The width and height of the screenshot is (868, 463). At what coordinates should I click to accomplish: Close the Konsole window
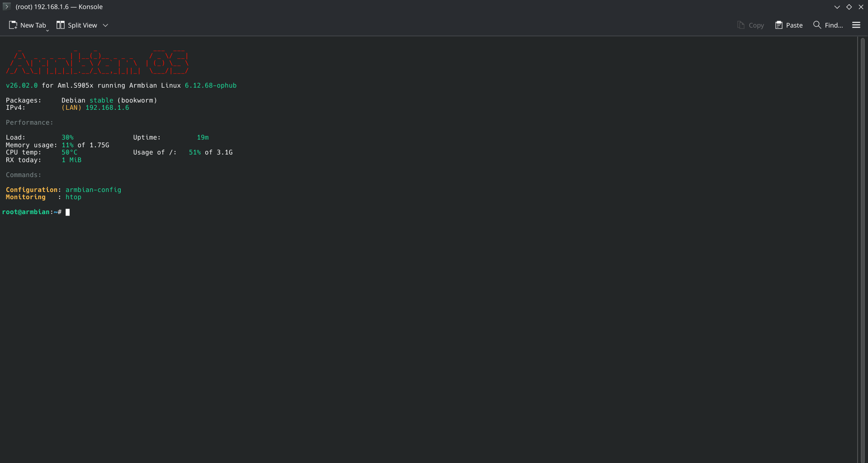tap(861, 7)
